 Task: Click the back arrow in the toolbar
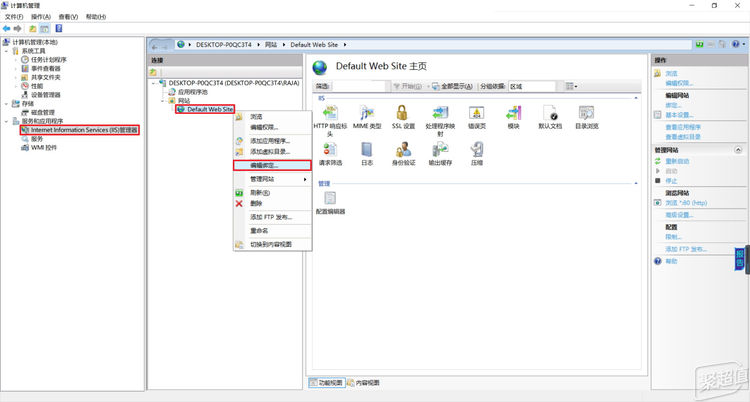click(7, 29)
